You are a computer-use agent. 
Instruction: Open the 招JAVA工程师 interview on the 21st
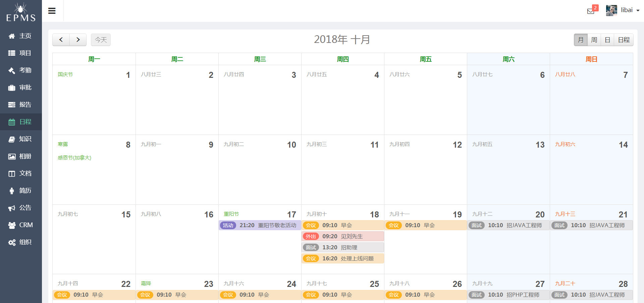(x=591, y=225)
